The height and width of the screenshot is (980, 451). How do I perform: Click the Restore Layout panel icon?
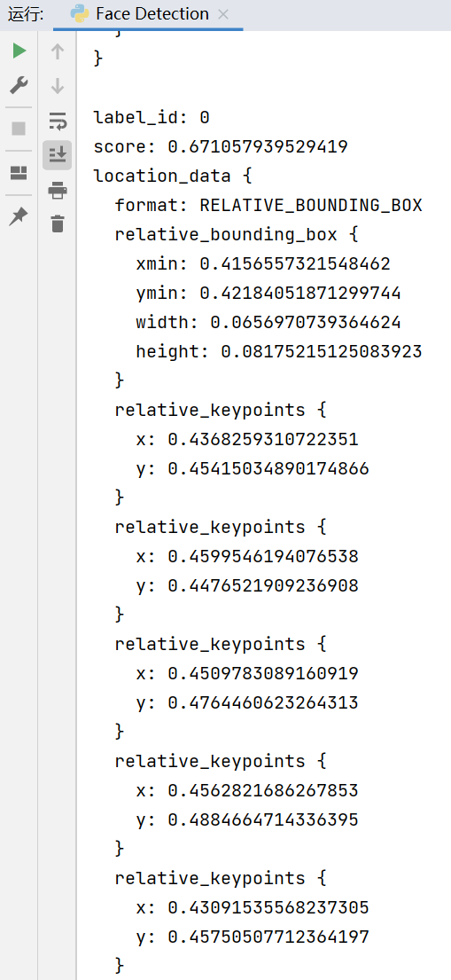(19, 173)
